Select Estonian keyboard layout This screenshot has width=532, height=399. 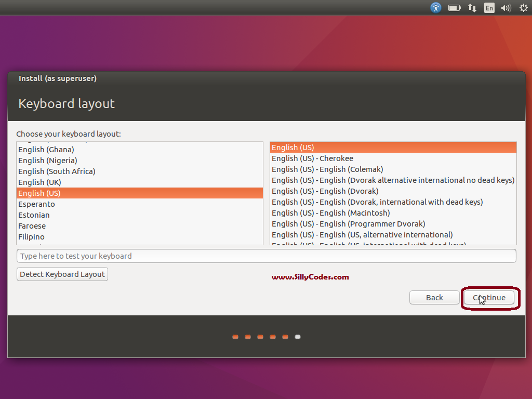(140, 215)
